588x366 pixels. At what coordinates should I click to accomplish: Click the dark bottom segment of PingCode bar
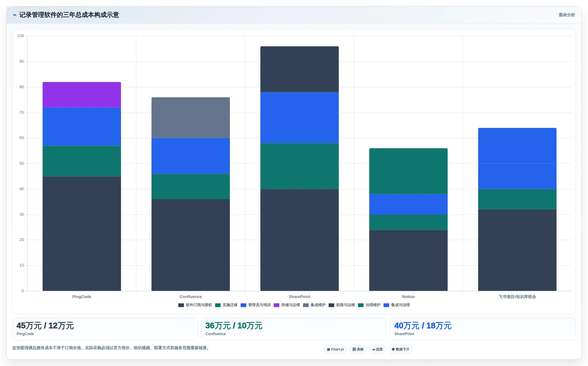[82, 234]
